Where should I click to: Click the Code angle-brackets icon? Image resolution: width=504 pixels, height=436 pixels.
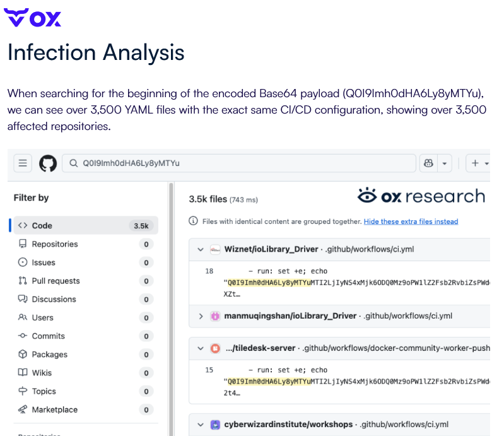[x=23, y=225]
